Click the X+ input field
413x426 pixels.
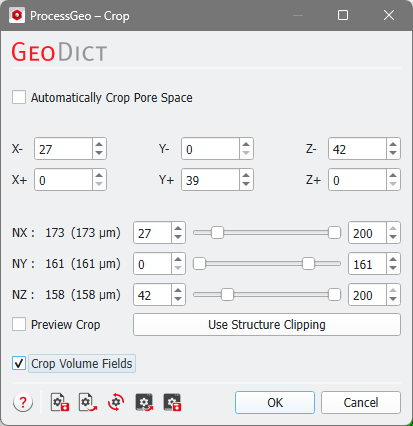tap(63, 180)
